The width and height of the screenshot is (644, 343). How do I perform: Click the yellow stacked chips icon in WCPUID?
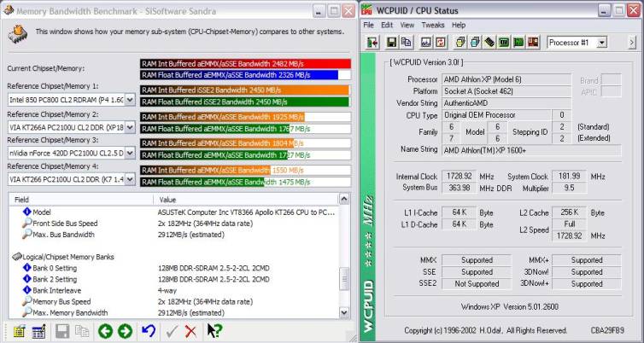pos(461,43)
